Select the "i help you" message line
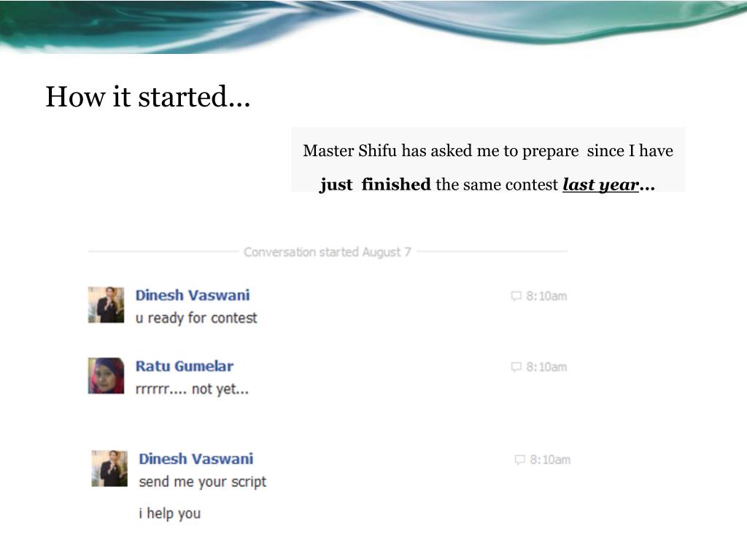The height and width of the screenshot is (560, 747). [x=169, y=513]
